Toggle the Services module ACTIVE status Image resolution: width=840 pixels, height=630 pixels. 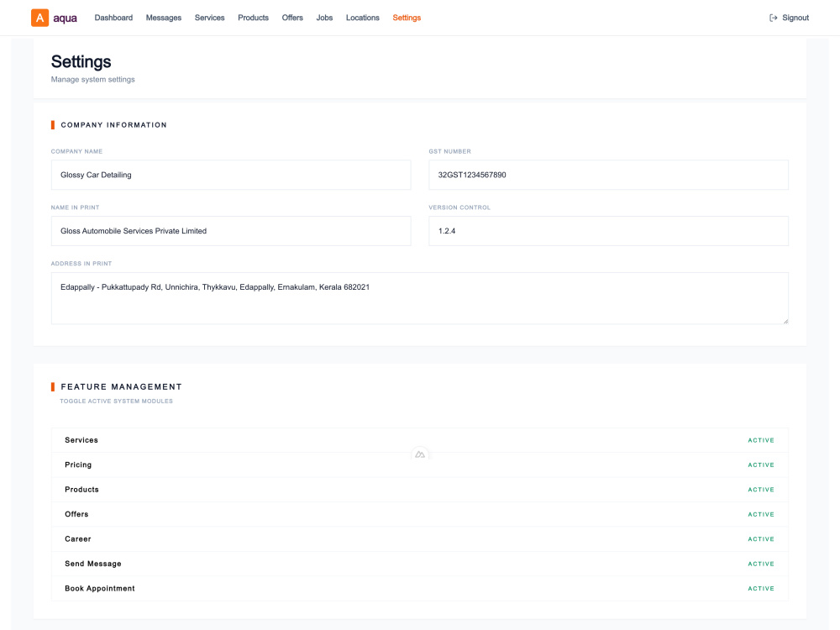click(761, 440)
